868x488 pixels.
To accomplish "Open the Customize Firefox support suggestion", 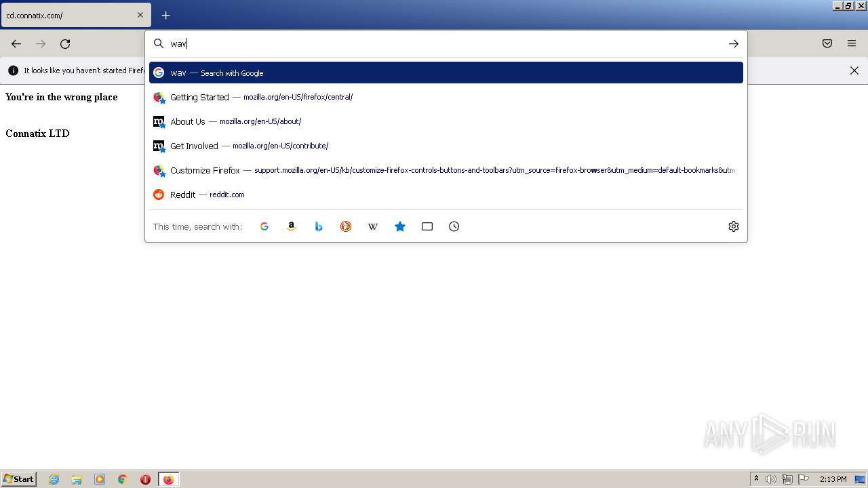I will [446, 170].
